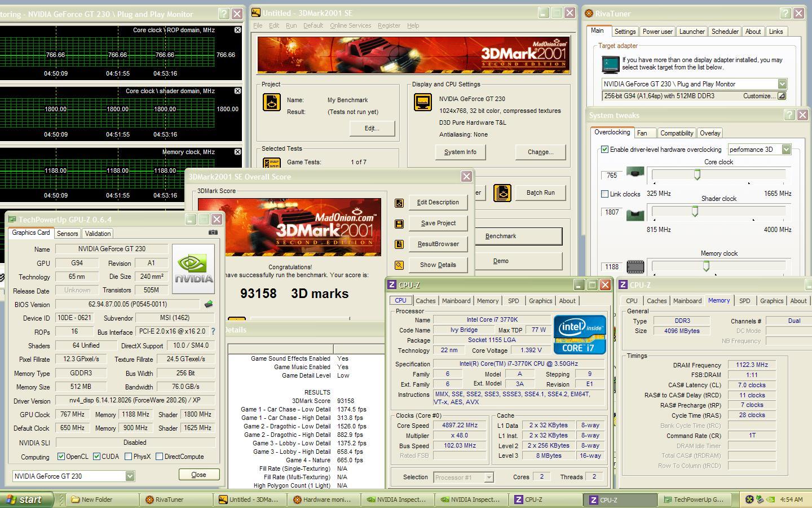Click the Customize expand icon in RivaTuner
Screen dimensions: 812x508
pos(782,96)
